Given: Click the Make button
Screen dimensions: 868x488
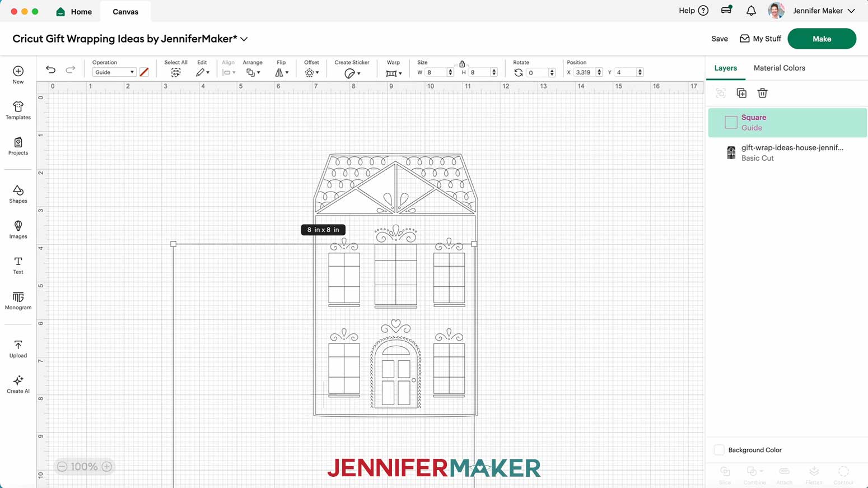Looking at the screenshot, I should 822,39.
